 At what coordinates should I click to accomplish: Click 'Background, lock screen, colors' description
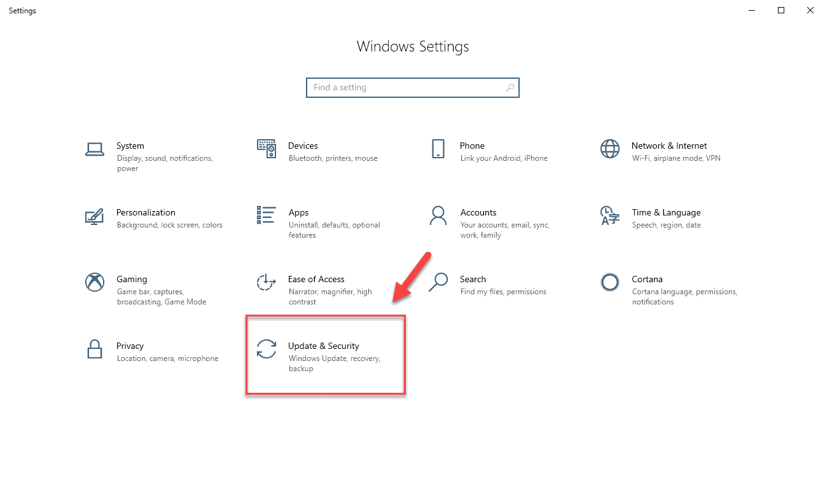170,225
